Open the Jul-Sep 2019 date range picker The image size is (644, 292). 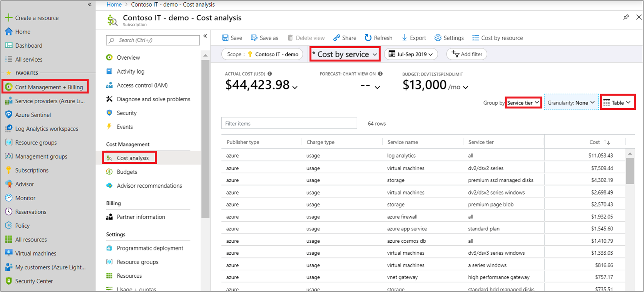coord(411,54)
